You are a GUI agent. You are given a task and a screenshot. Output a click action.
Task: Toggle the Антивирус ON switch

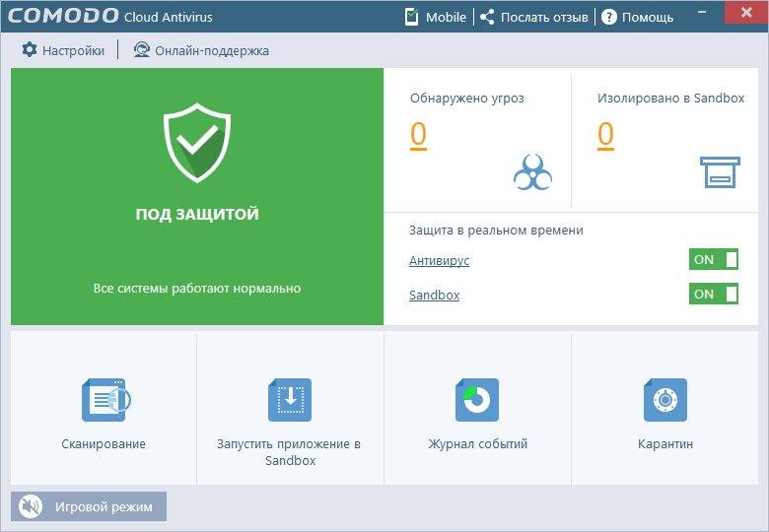714,260
